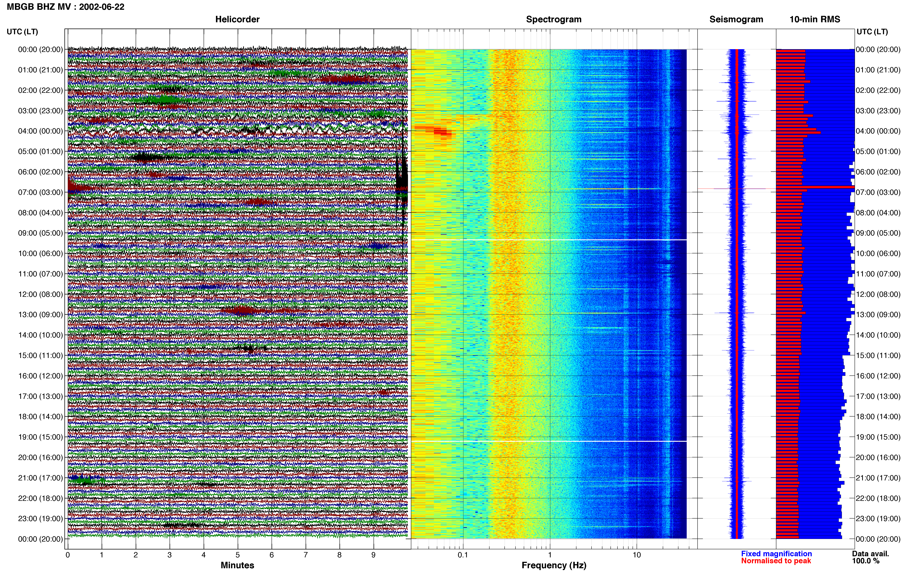Click the 'Spectrogram' panel heading
The width and height of the screenshot is (924, 578).
(553, 19)
